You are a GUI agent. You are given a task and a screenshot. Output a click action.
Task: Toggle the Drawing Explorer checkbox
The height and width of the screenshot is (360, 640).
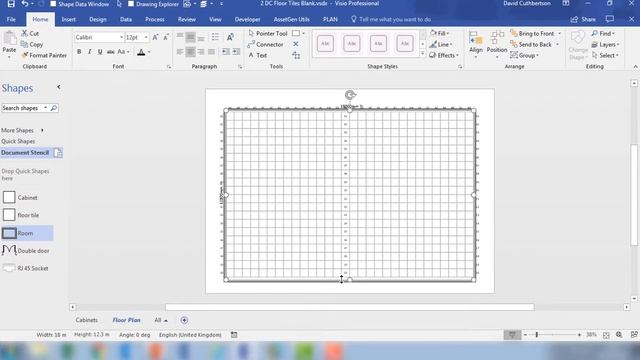(131, 4)
